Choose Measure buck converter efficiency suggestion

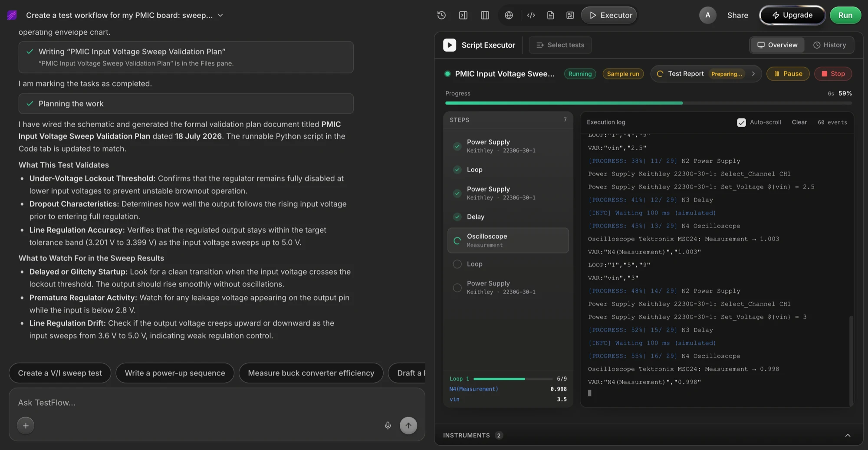tap(311, 373)
